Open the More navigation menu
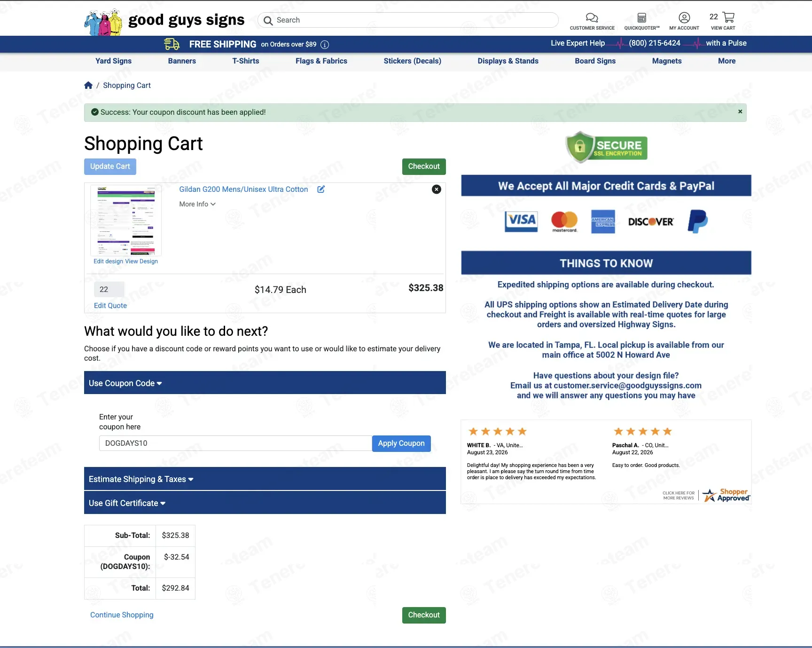 pos(727,61)
